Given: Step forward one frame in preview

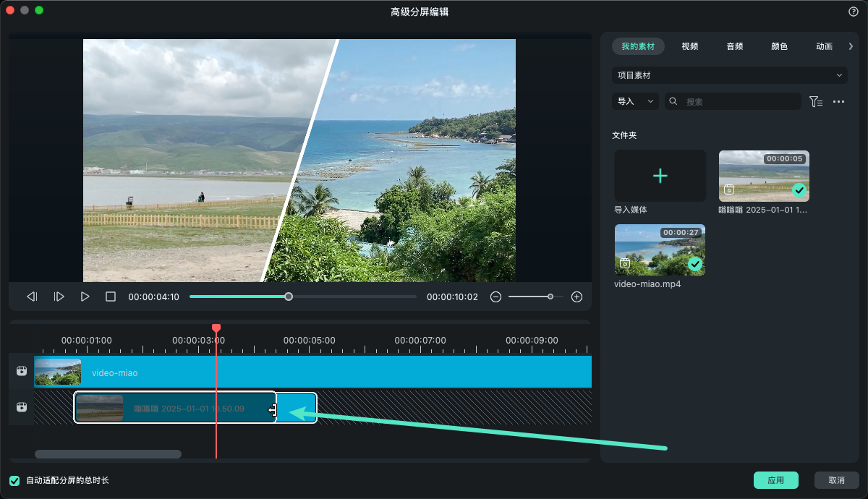Looking at the screenshot, I should pyautogui.click(x=59, y=297).
